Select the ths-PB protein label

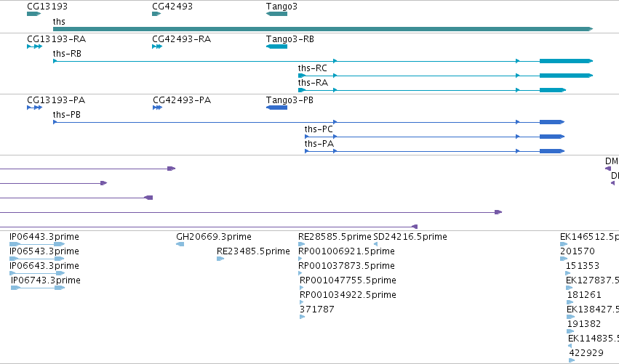tap(66, 115)
